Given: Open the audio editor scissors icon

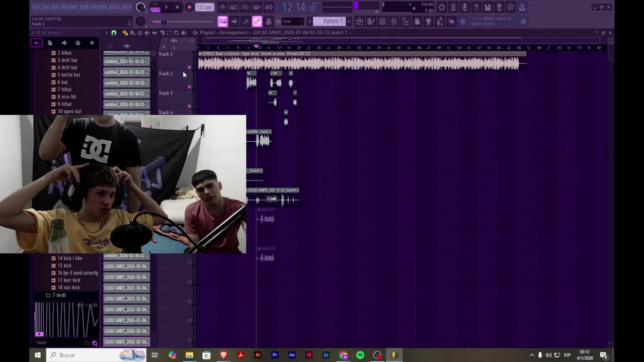Looking at the screenshot, I should coord(453,7).
